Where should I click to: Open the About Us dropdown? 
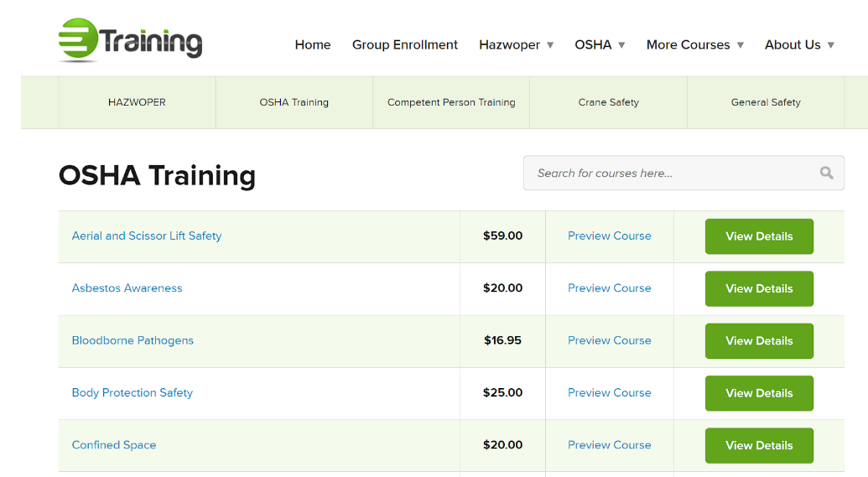point(798,44)
